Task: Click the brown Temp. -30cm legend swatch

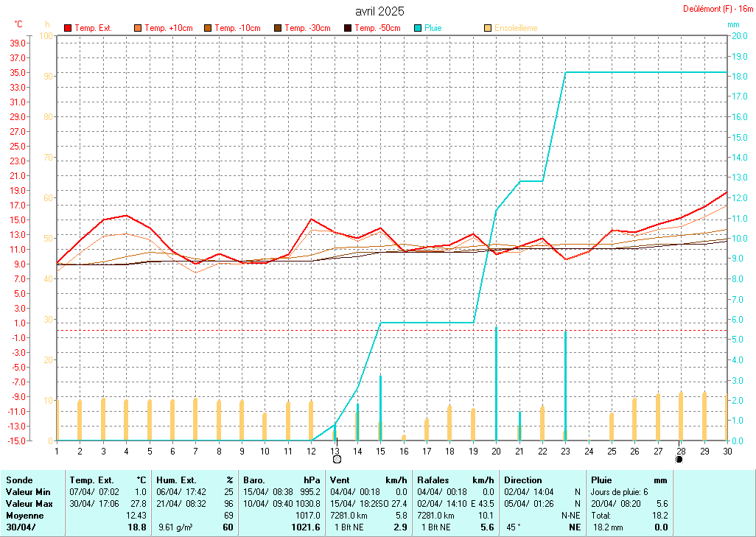Action: point(278,28)
